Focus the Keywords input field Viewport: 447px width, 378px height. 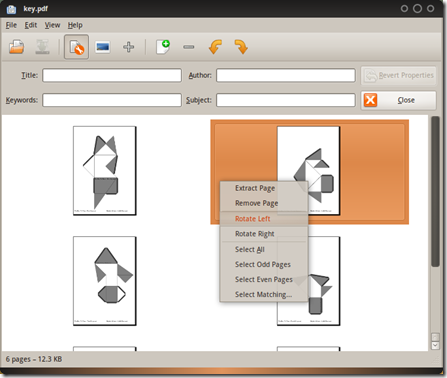(112, 100)
